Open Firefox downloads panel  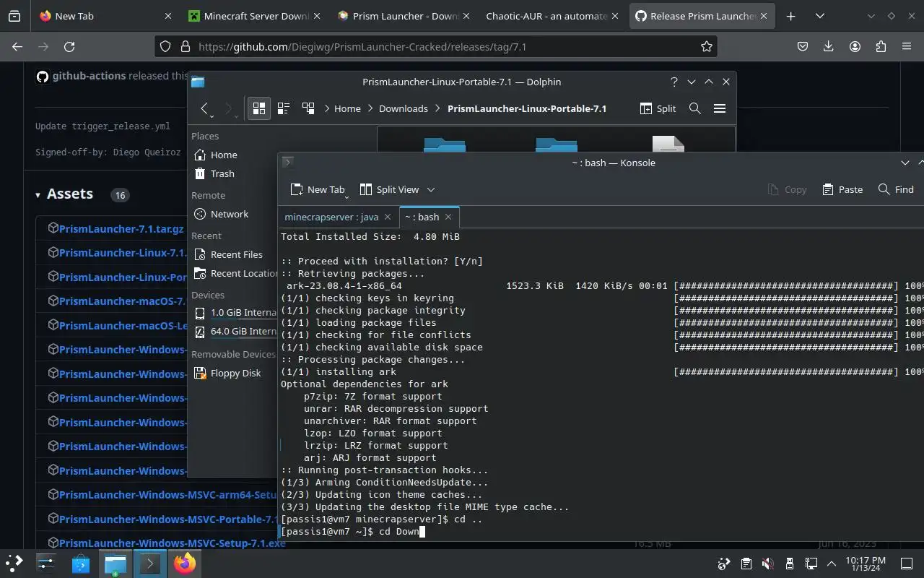click(x=829, y=46)
